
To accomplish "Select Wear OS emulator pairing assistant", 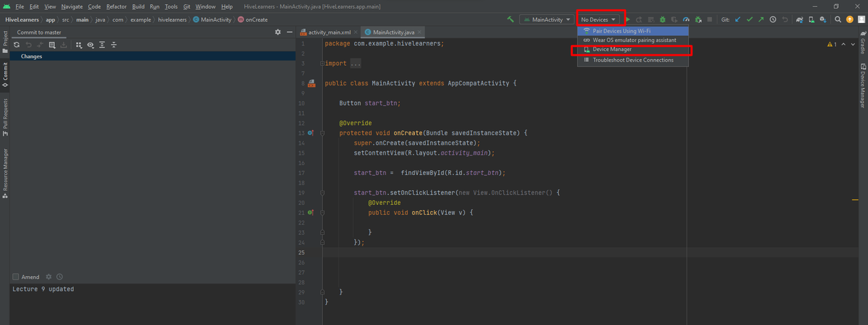I will [x=633, y=40].
